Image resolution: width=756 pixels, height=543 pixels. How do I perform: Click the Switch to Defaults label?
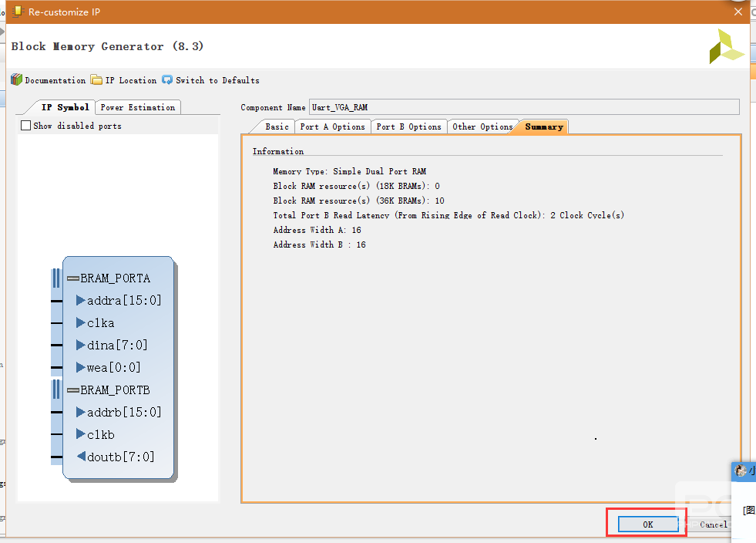217,80
